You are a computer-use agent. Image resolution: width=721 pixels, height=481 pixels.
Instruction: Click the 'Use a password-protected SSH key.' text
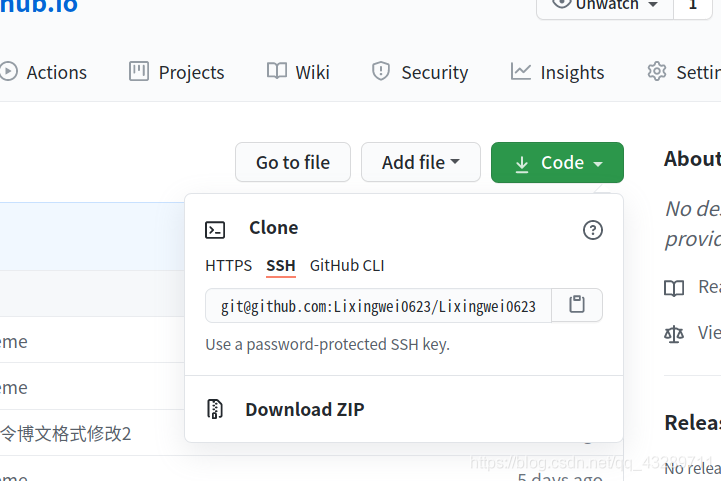[x=327, y=344]
